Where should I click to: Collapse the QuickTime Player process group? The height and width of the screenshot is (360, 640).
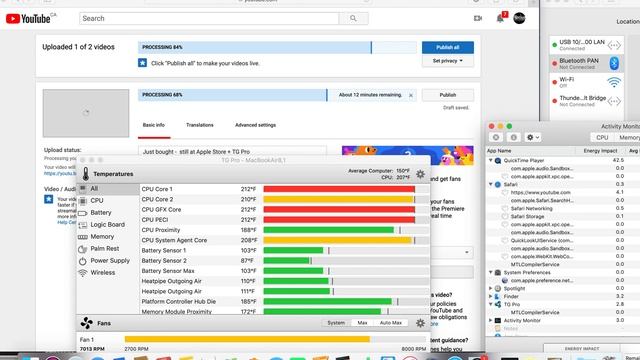(491, 161)
